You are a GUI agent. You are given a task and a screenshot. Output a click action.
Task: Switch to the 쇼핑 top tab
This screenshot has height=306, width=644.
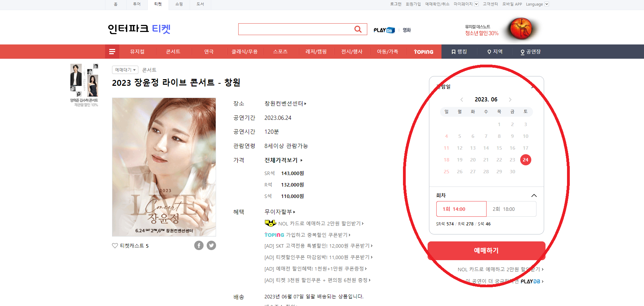(179, 4)
